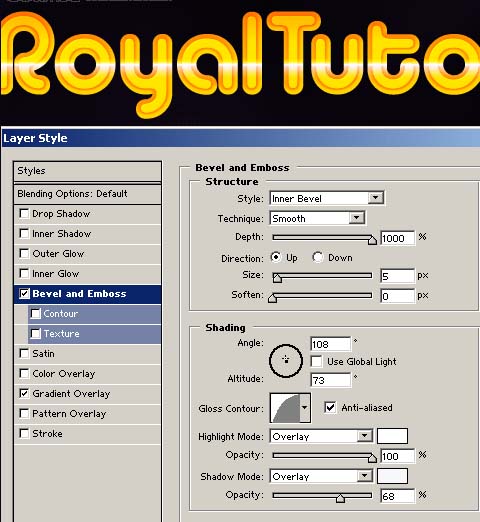Viewport: 480px width, 522px height.
Task: Open the Gloss Contour picker arrow
Action: tap(305, 408)
